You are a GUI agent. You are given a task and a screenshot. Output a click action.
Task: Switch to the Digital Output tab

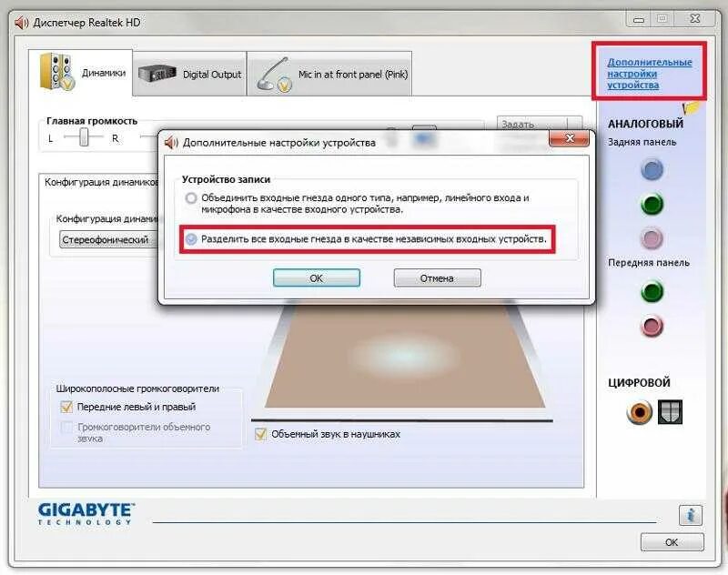pos(189,74)
